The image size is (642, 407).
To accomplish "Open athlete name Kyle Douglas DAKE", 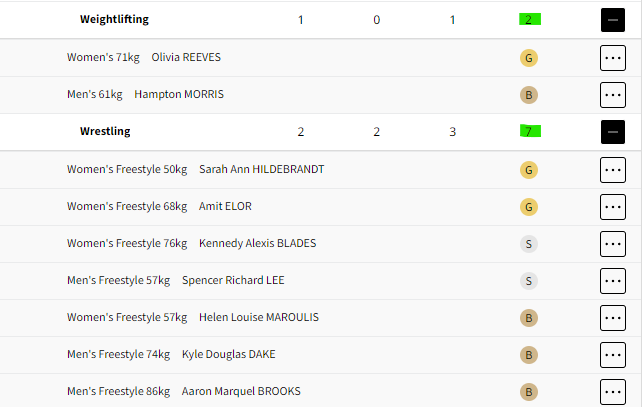I will click(229, 355).
